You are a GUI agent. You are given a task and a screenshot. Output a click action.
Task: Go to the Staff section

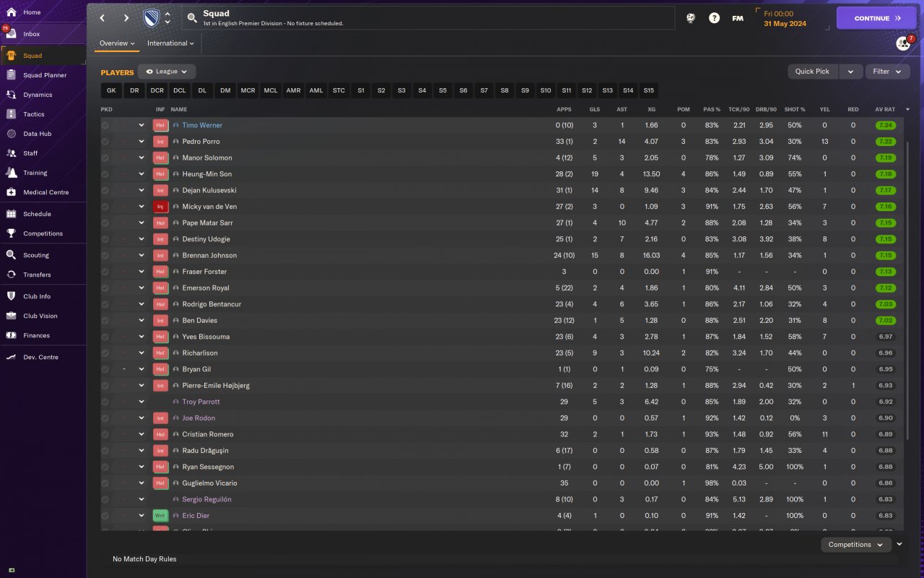pyautogui.click(x=43, y=153)
